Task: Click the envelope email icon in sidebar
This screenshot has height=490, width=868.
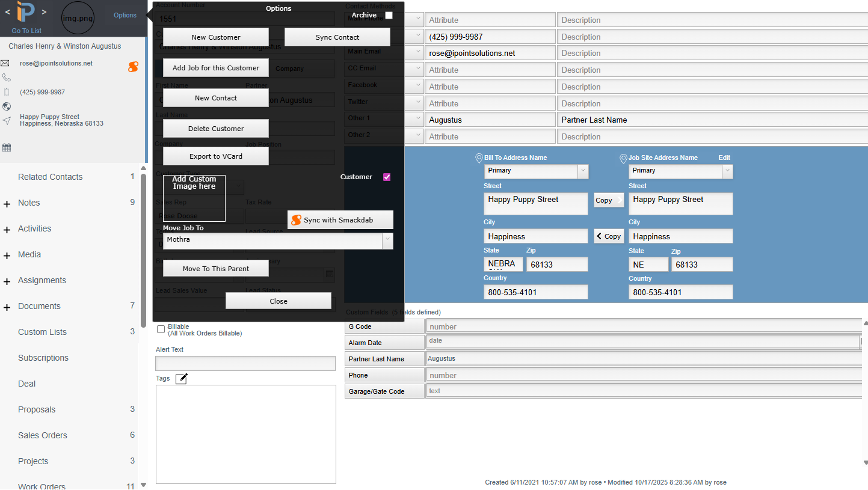Action: point(5,63)
